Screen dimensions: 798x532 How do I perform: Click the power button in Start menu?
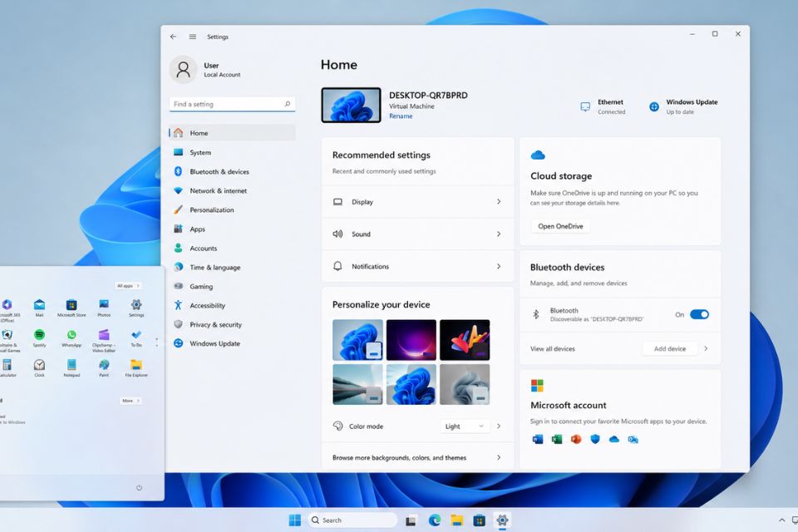click(139, 488)
